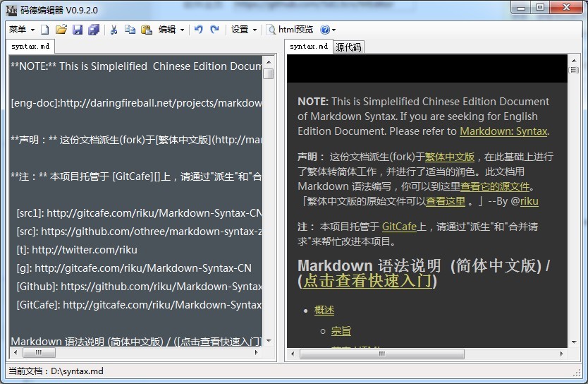The image size is (588, 384).
Task: Click the [g]: gitcafe URL line in editor
Action: tap(134, 268)
